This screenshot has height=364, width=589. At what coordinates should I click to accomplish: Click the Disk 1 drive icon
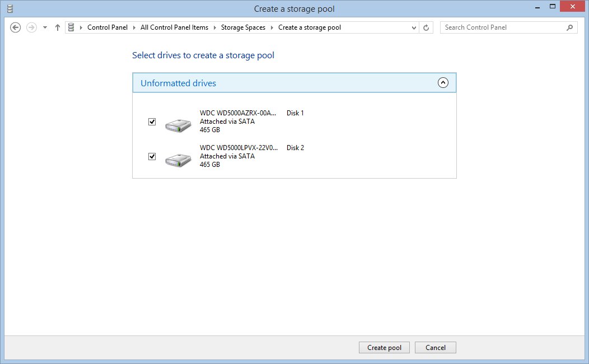click(x=179, y=125)
